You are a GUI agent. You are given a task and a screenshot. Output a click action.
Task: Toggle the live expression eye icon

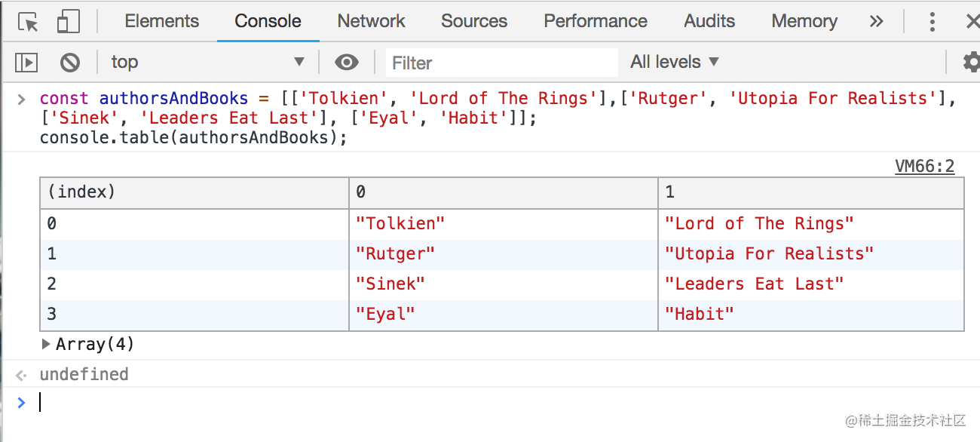point(347,63)
